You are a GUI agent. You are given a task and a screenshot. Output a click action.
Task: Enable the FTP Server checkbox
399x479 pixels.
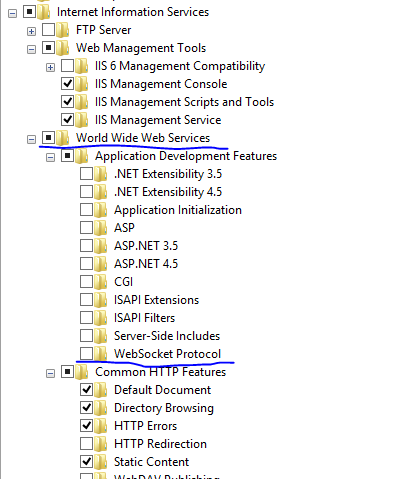point(48,30)
